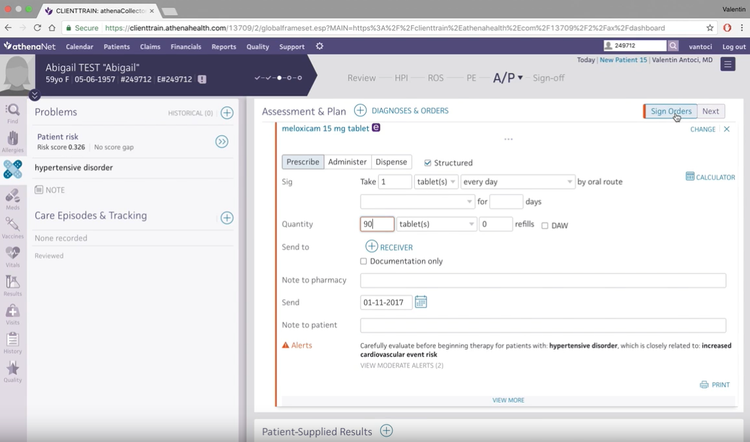Add a Care Episodes & Tracking entry

(227, 218)
